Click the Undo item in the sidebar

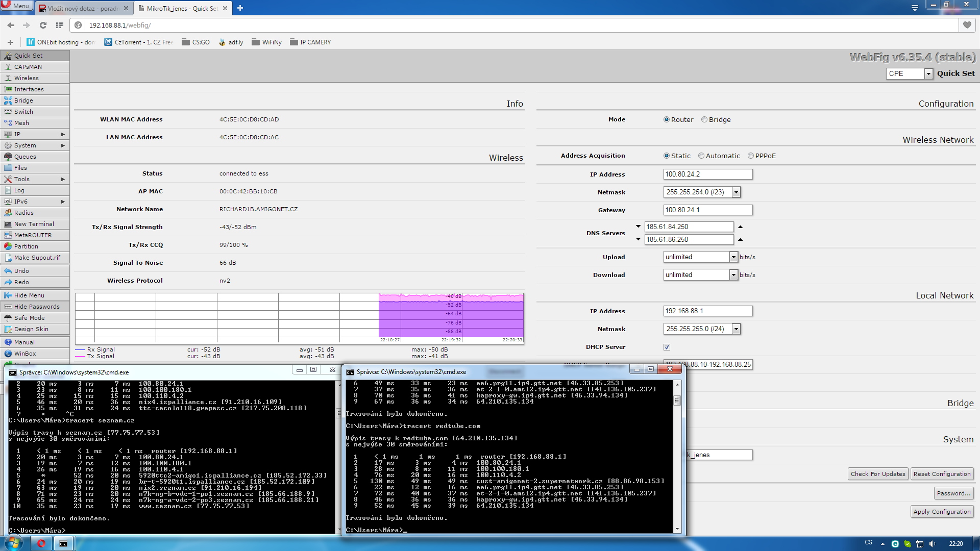click(x=21, y=271)
